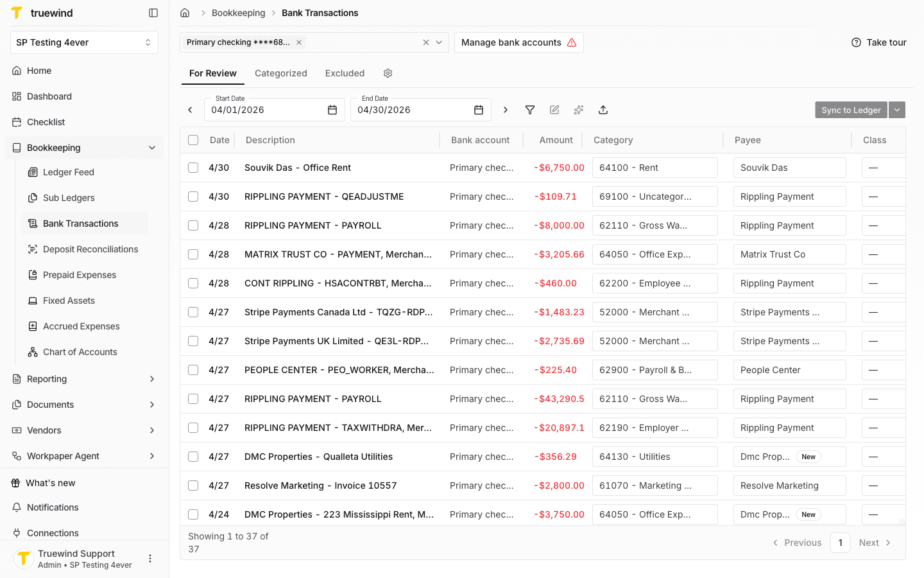Image resolution: width=924 pixels, height=578 pixels.
Task: Check the MATRIX TRUST CO row
Action: click(x=193, y=254)
